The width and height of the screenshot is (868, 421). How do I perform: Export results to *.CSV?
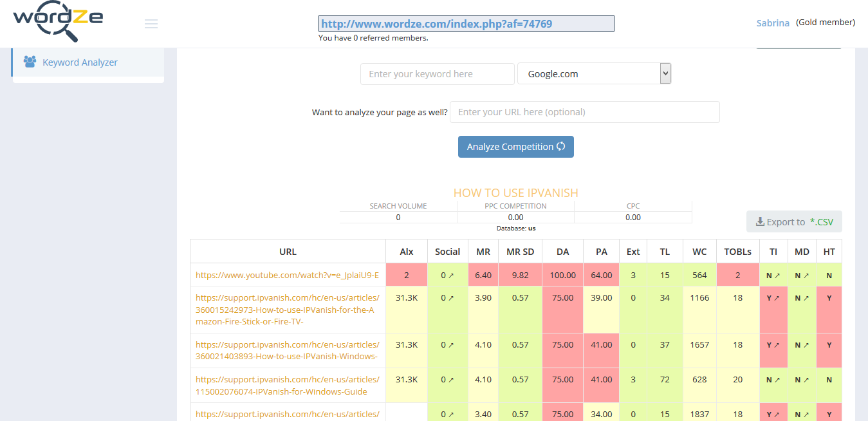point(795,221)
